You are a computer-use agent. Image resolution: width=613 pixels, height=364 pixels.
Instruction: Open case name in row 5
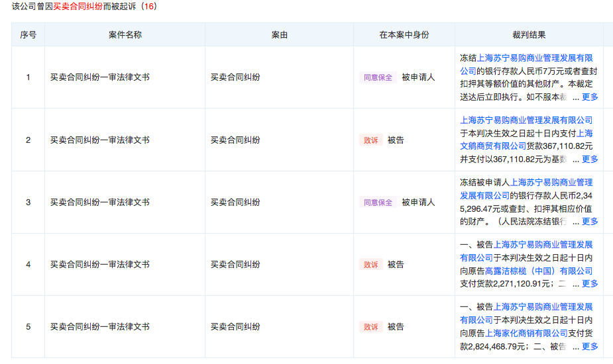coord(99,326)
